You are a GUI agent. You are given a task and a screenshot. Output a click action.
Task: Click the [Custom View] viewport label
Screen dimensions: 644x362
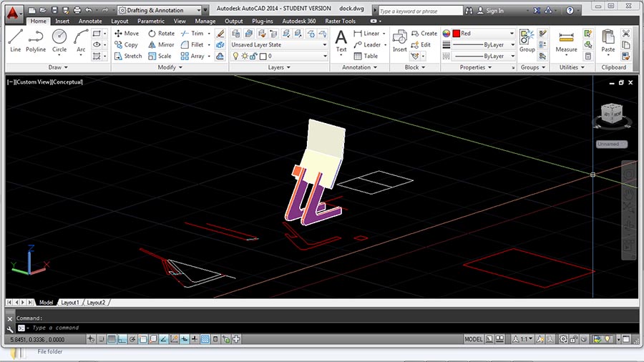pyautogui.click(x=33, y=82)
